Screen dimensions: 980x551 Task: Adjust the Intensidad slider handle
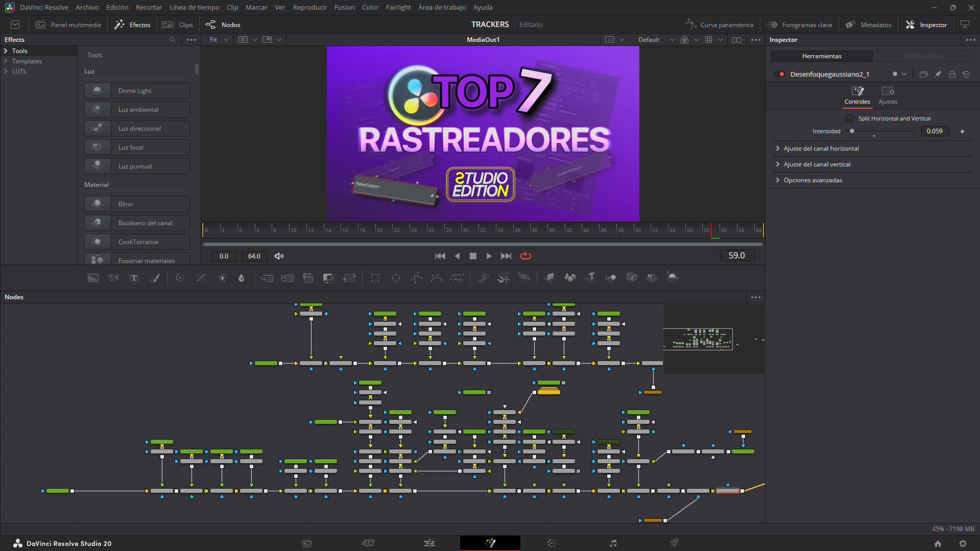point(852,131)
